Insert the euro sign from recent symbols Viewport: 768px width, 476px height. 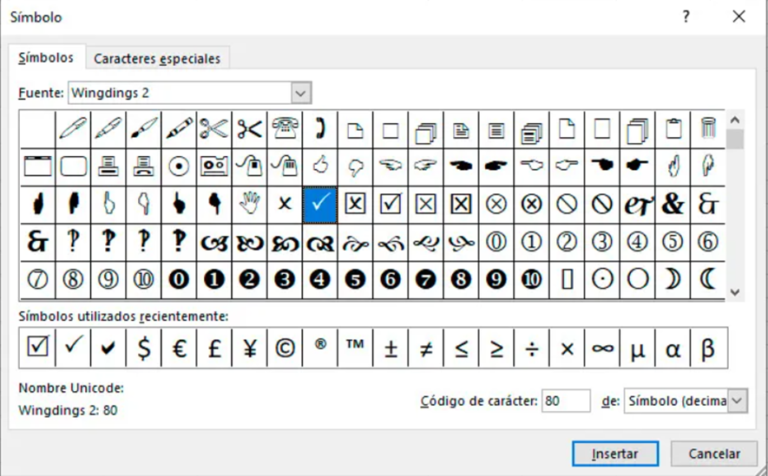(x=179, y=347)
